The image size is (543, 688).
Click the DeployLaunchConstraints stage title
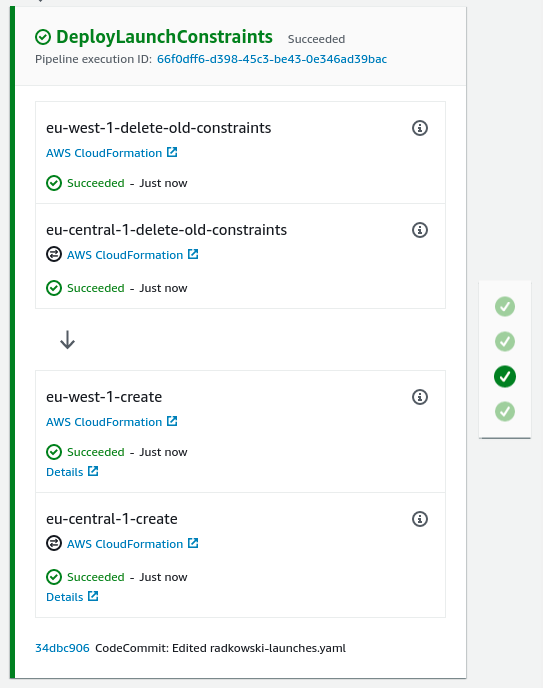164,37
